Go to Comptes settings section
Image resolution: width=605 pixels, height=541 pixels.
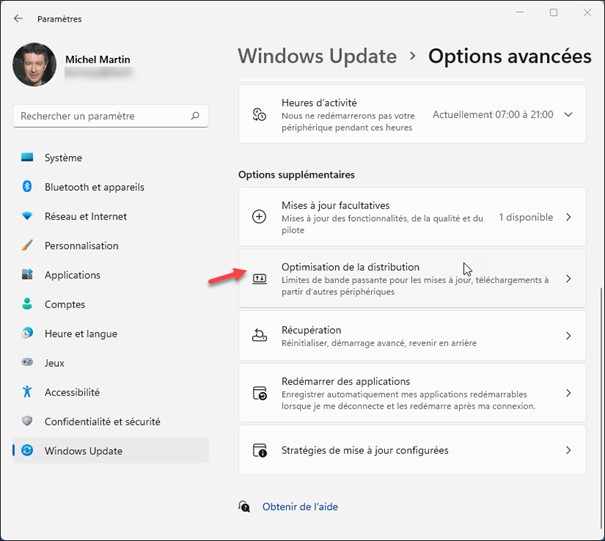click(65, 305)
